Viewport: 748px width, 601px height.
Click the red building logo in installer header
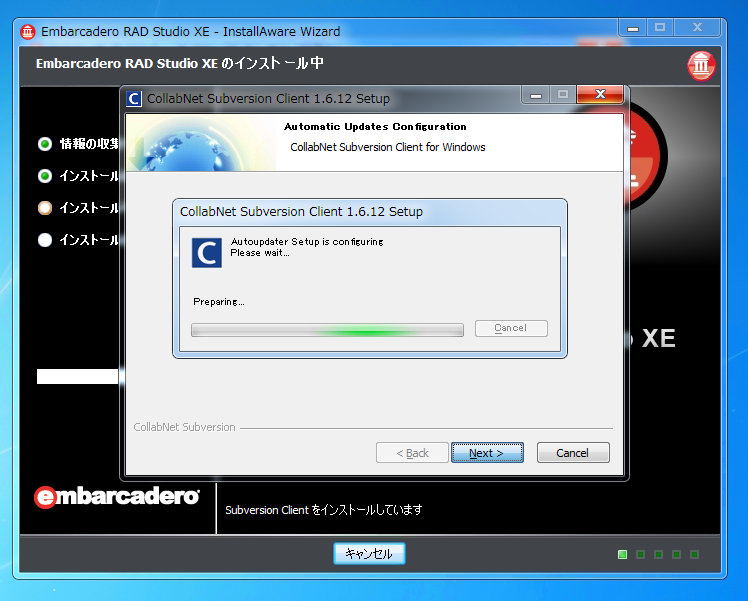point(701,65)
